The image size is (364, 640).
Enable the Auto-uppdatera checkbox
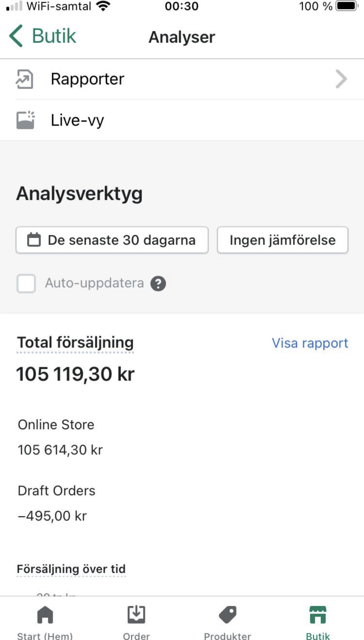point(26,284)
